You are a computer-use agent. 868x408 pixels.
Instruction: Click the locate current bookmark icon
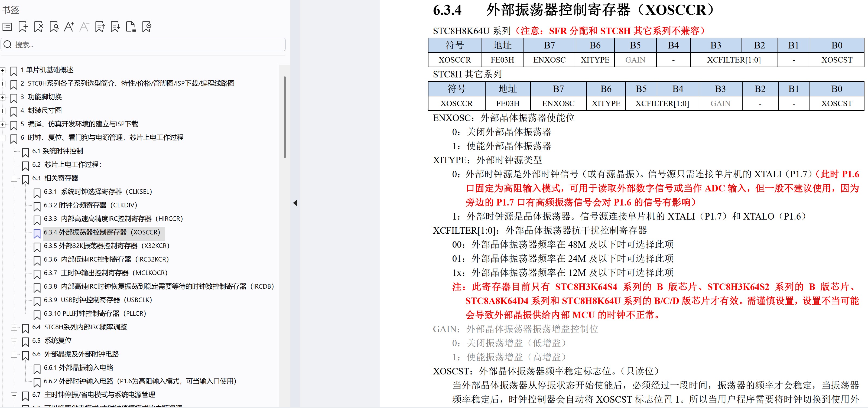tap(147, 27)
